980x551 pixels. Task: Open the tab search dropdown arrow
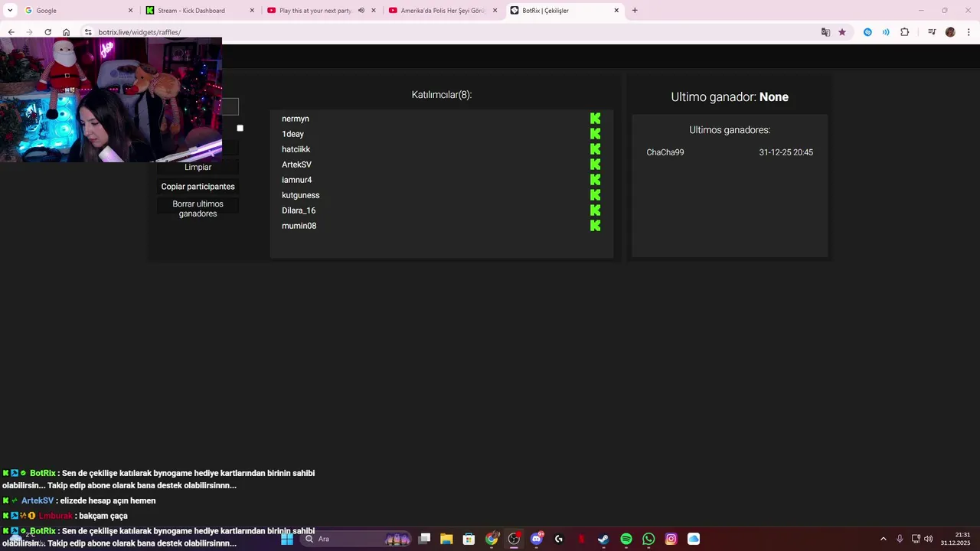pyautogui.click(x=10, y=11)
